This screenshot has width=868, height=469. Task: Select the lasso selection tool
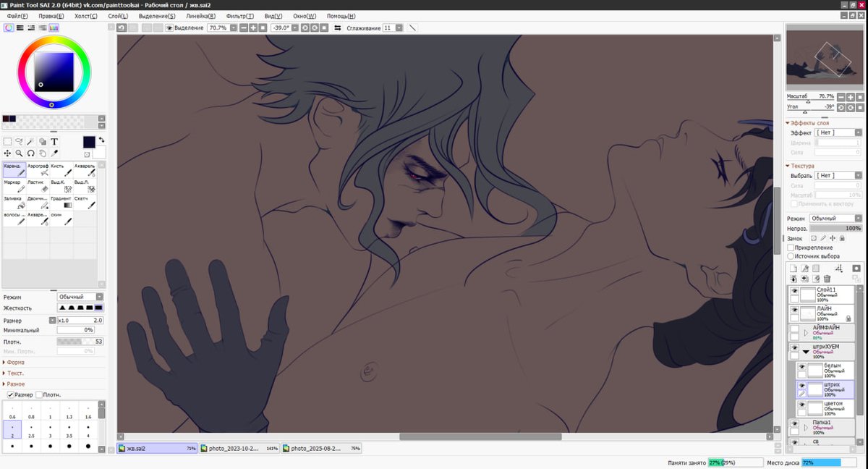point(19,142)
